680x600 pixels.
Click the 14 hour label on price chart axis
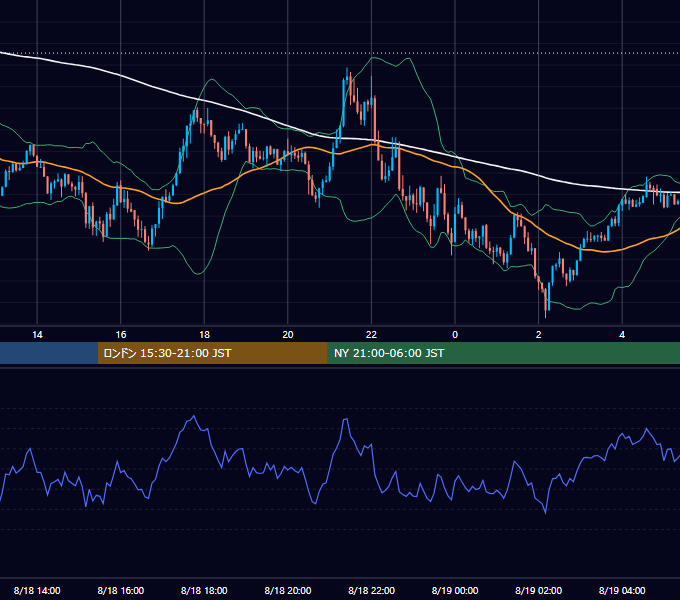(37, 335)
